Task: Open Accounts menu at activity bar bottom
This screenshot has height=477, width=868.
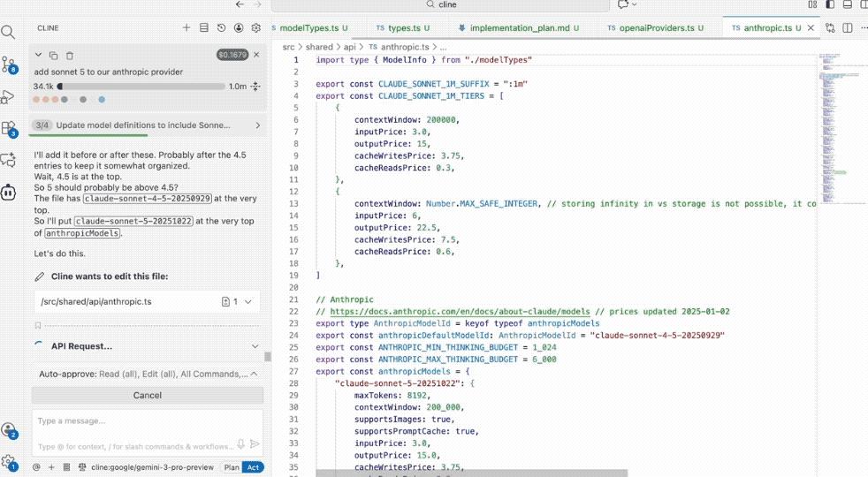Action: 9,430
